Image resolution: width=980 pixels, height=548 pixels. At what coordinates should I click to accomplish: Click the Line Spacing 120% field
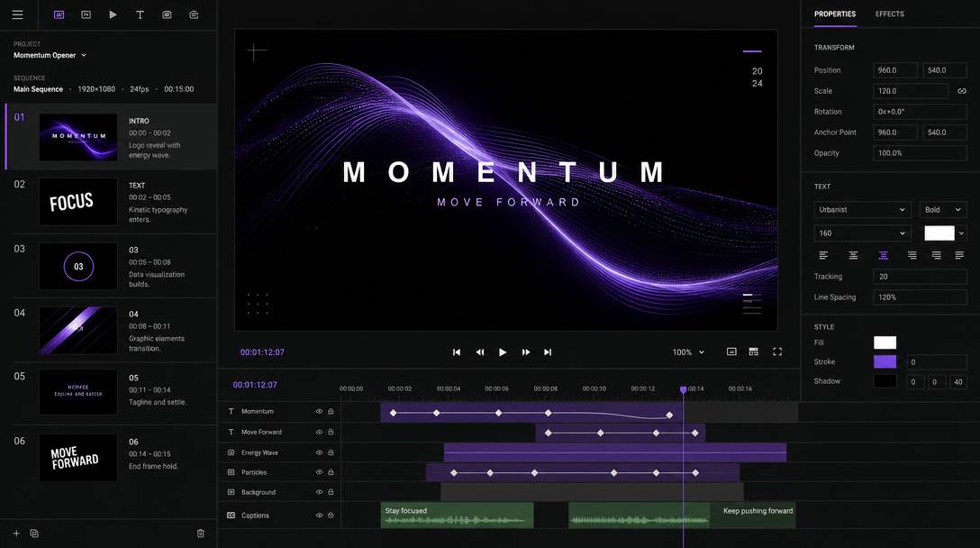click(x=920, y=297)
